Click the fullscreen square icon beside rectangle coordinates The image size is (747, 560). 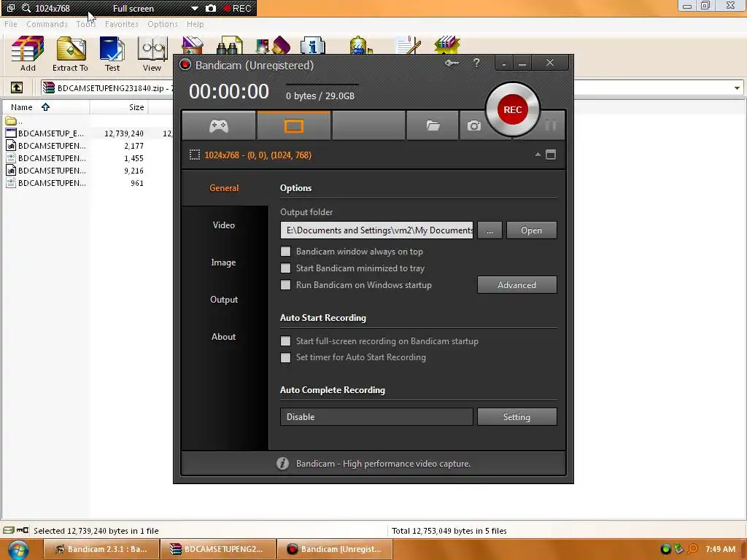tap(551, 155)
